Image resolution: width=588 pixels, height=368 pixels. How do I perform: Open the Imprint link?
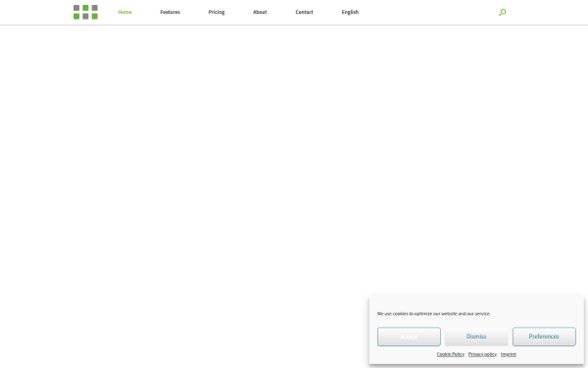pyautogui.click(x=508, y=354)
